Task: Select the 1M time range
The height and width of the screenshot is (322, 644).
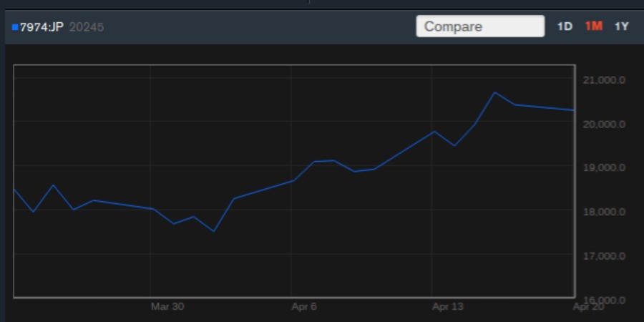Action: pyautogui.click(x=593, y=26)
